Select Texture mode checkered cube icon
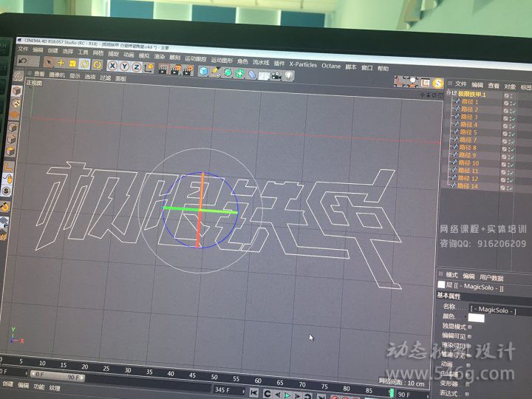The height and width of the screenshot is (399, 532). click(x=16, y=103)
